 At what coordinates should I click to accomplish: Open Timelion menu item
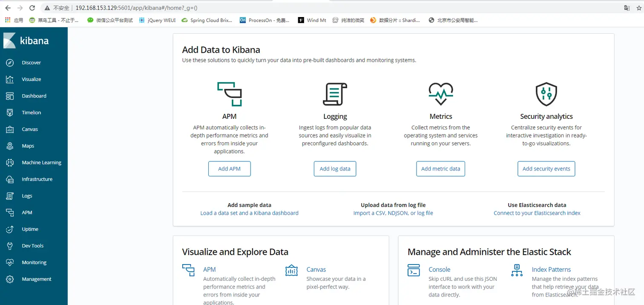[32, 112]
